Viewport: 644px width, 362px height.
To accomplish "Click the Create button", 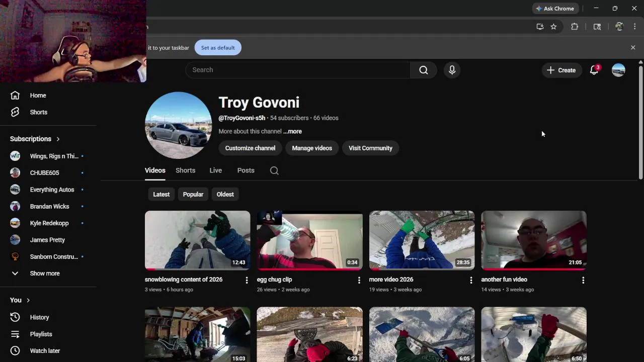I will coord(561,70).
